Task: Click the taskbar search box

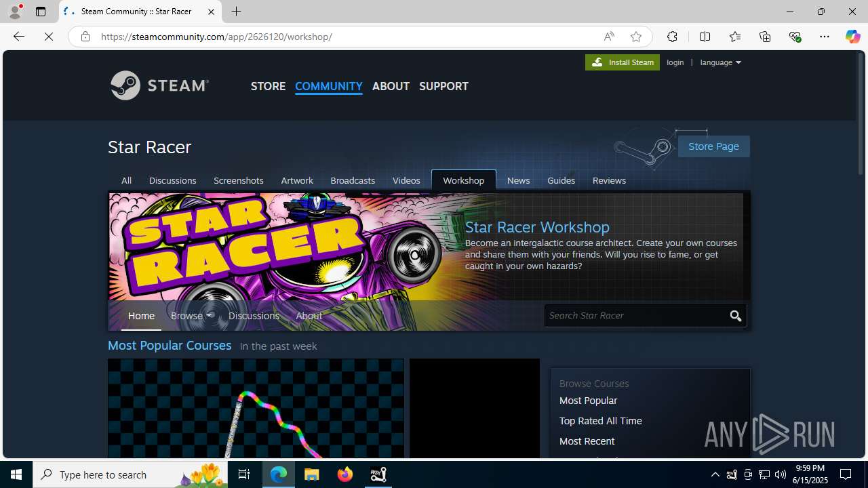Action: pos(131,474)
